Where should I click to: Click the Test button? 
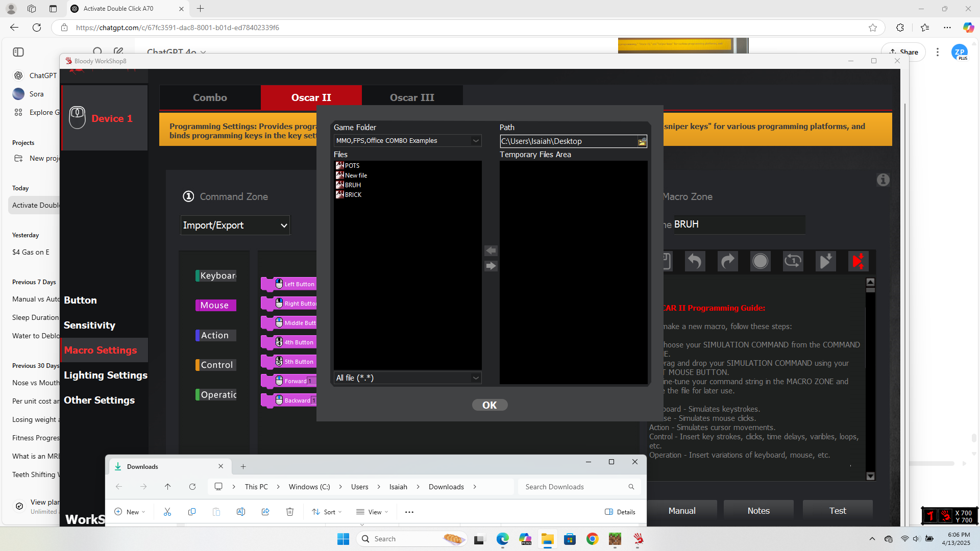[837, 511]
